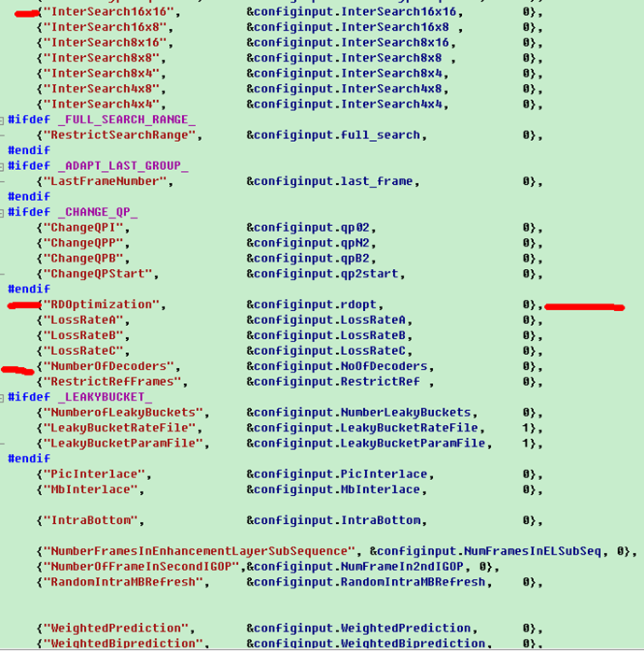The image size is (644, 651).
Task: Click the 0 value on the RDOptimization row
Action: tap(525, 304)
